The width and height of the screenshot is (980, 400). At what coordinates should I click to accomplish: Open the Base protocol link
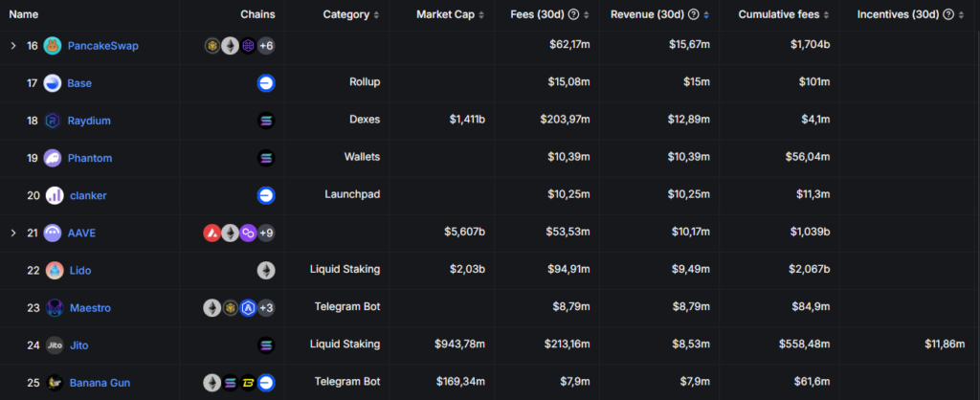coord(79,83)
